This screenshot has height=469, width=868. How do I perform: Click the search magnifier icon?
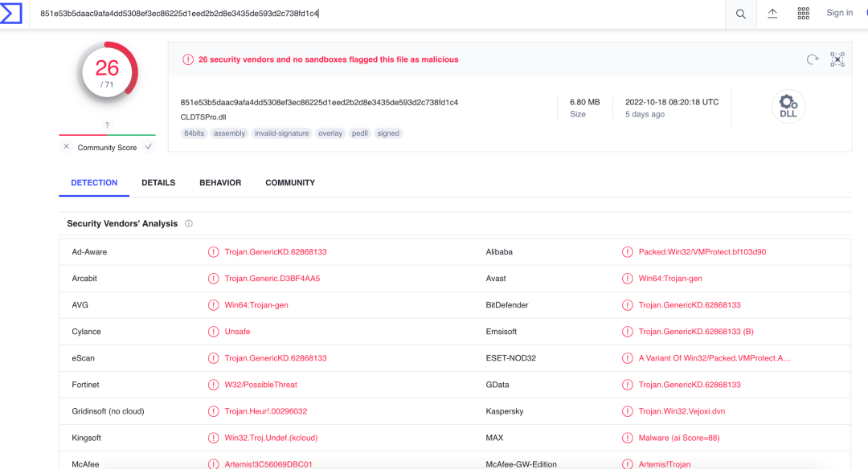(x=741, y=14)
